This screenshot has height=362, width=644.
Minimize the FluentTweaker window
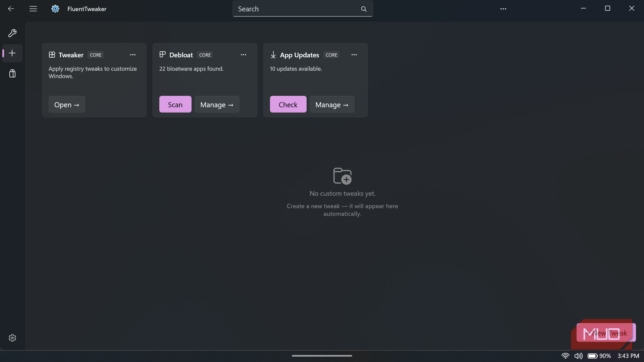point(583,8)
